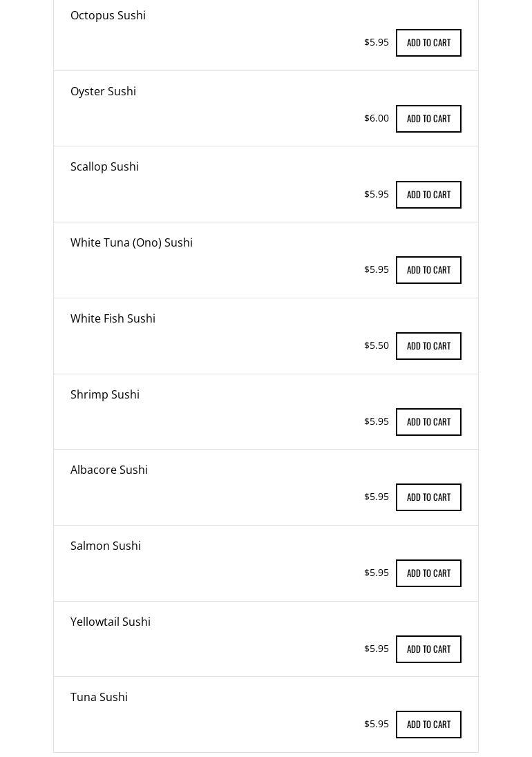The image size is (532, 757).
Task: Select the Yellowtail Sushi title
Action: (x=111, y=622)
